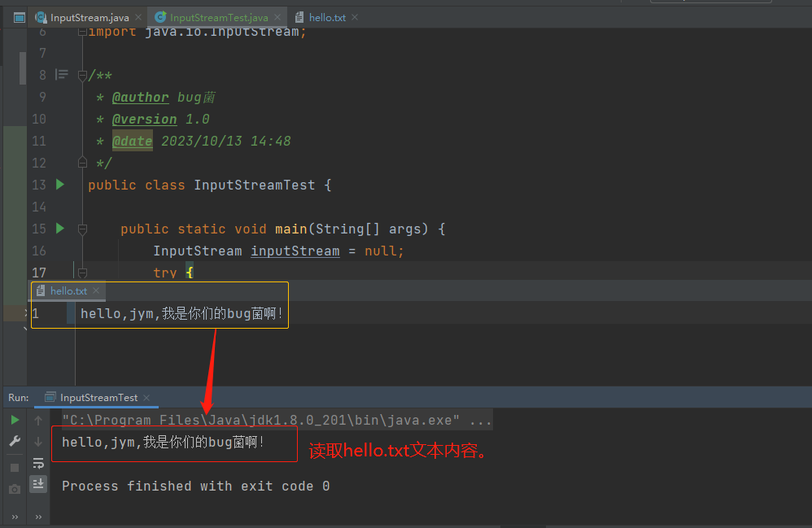Toggle rendered doc view icon at line 8
The height and width of the screenshot is (528, 812).
pyautogui.click(x=62, y=75)
